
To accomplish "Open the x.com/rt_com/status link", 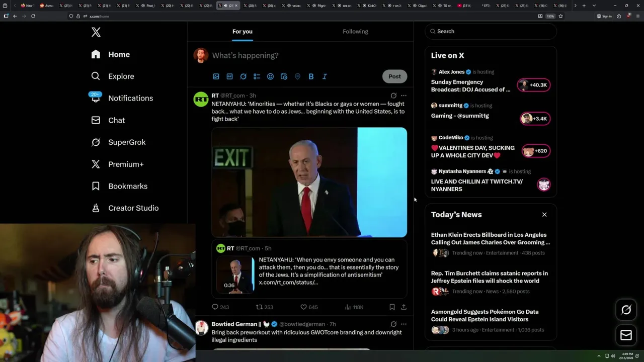I will coord(288,283).
